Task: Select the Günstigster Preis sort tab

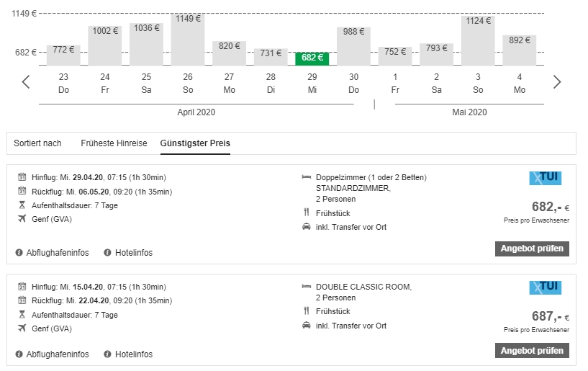Action: coord(195,143)
